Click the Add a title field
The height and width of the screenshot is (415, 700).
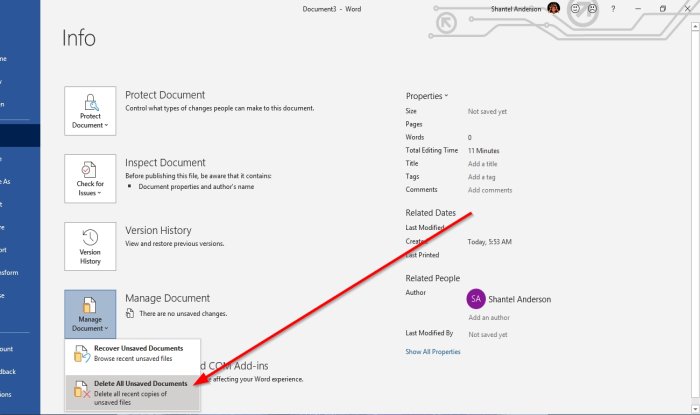pos(483,164)
